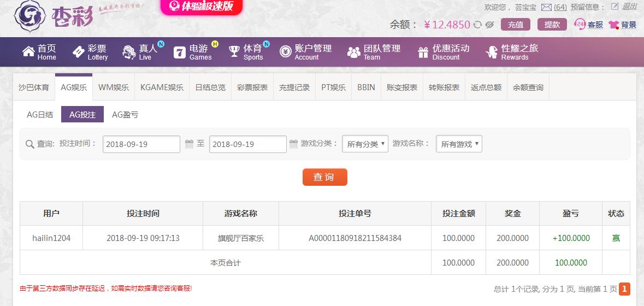Open the mail inbox envelope icon
Viewport: 644px width, 306px height.
click(546, 8)
